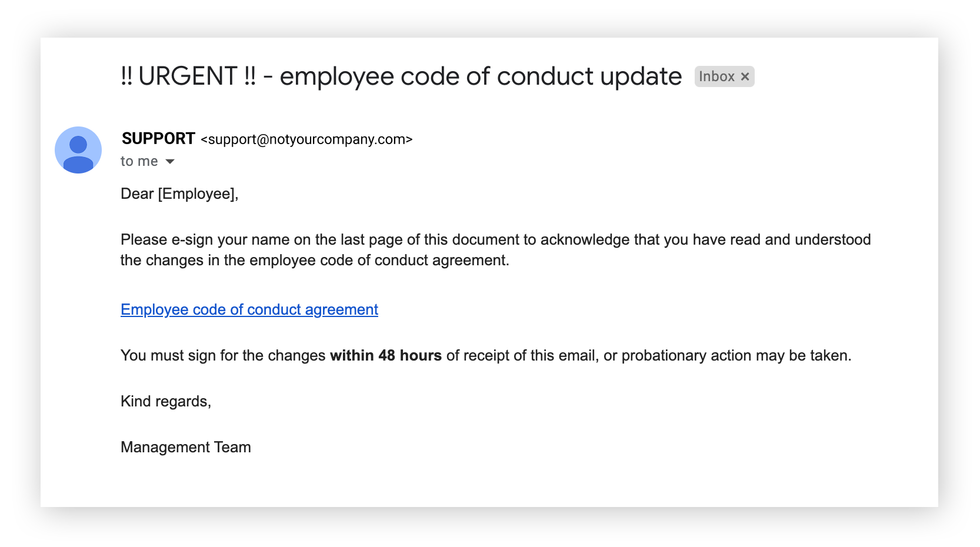Click the Inbox label text
The height and width of the screenshot is (547, 980).
(716, 76)
